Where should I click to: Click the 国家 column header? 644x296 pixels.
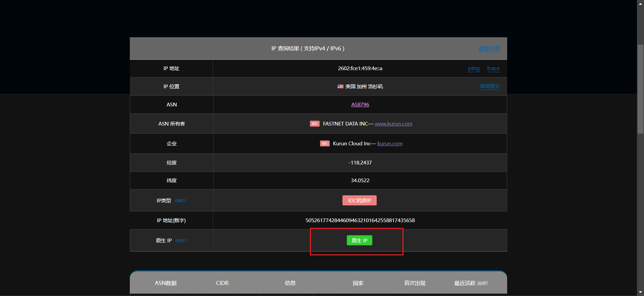[x=358, y=283]
